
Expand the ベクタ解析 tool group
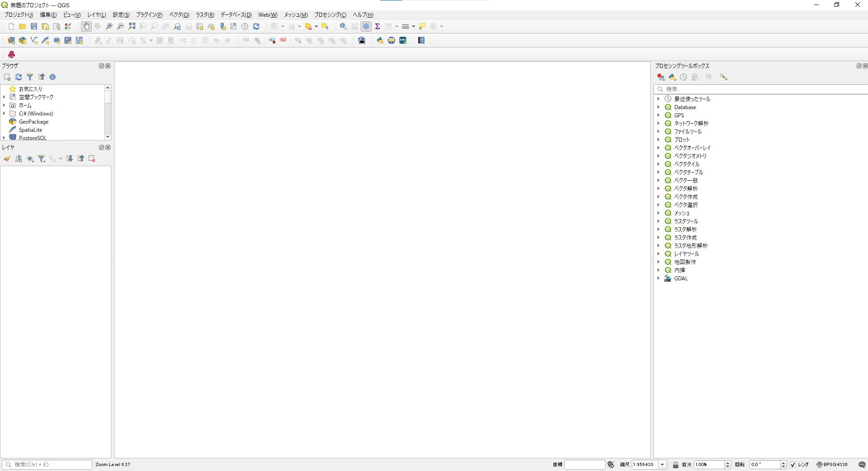(x=658, y=189)
